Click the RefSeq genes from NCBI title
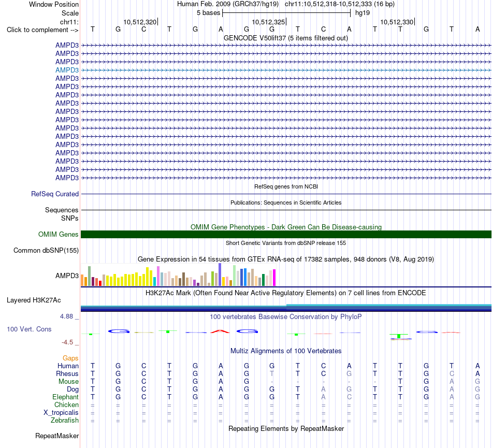The image size is (492, 448). pos(286,186)
